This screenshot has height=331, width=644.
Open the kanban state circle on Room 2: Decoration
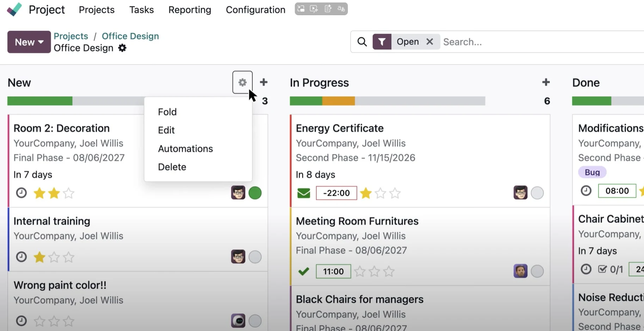tap(255, 193)
